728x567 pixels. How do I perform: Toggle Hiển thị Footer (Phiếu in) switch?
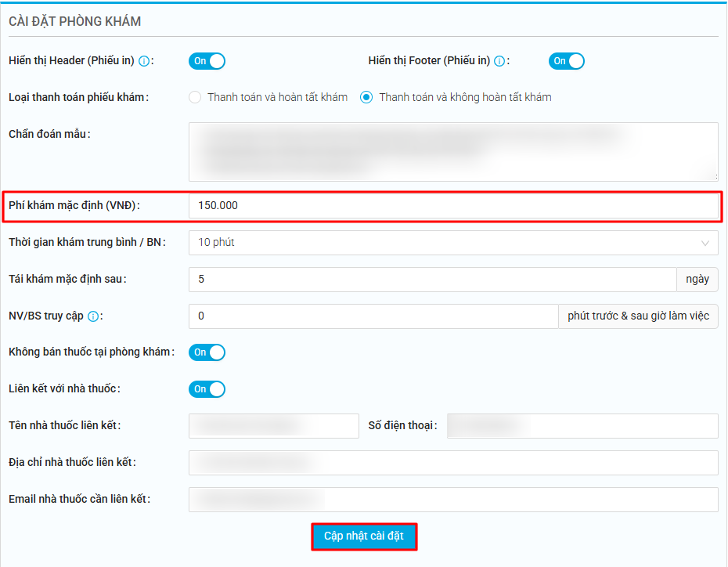567,61
